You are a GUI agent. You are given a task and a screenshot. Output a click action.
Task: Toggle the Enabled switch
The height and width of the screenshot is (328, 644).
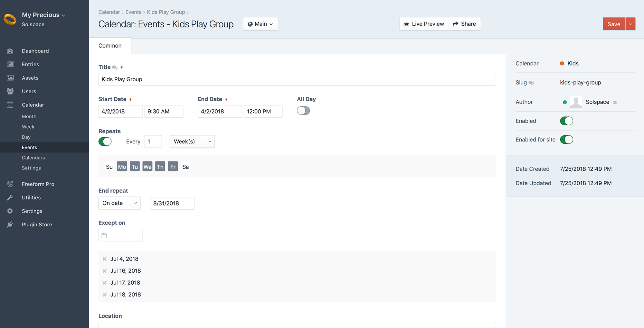pyautogui.click(x=566, y=121)
